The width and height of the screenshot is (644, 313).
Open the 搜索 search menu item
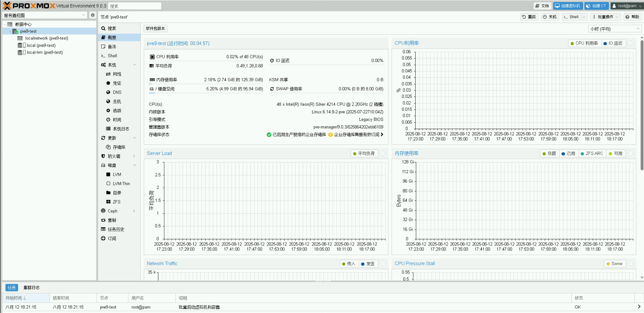[x=119, y=29]
